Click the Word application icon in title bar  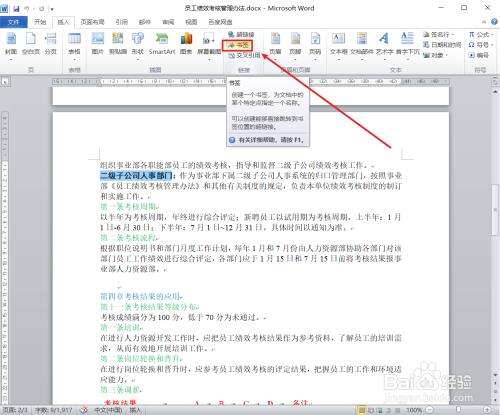(4, 8)
